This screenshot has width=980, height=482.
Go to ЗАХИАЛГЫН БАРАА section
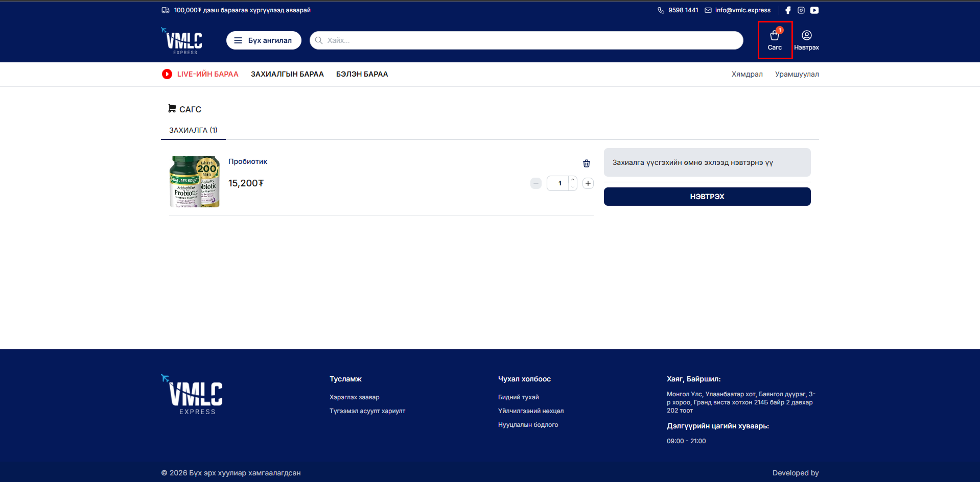[287, 74]
